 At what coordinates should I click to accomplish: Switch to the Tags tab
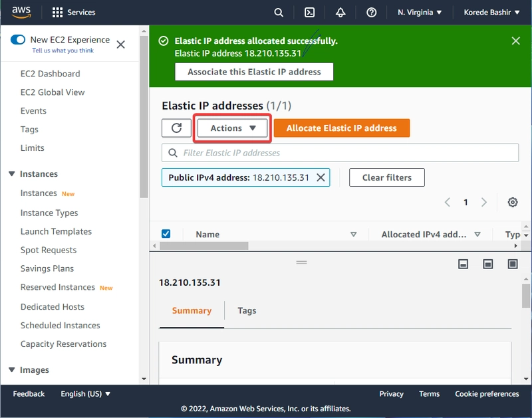click(247, 311)
